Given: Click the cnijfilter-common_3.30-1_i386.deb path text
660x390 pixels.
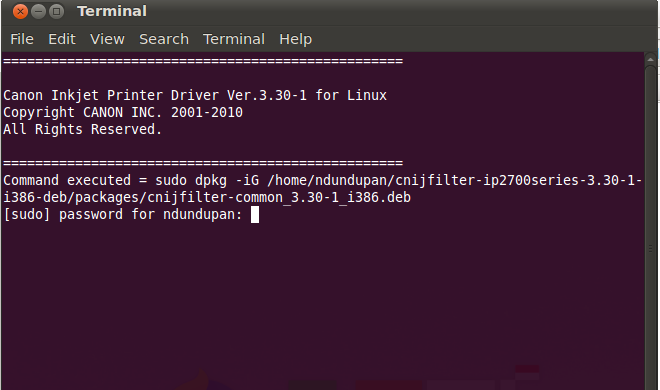Looking at the screenshot, I should [279, 198].
